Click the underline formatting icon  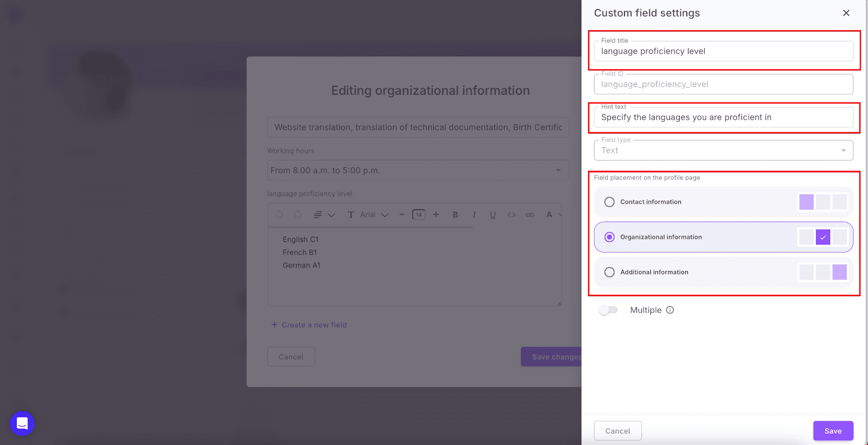pyautogui.click(x=493, y=215)
